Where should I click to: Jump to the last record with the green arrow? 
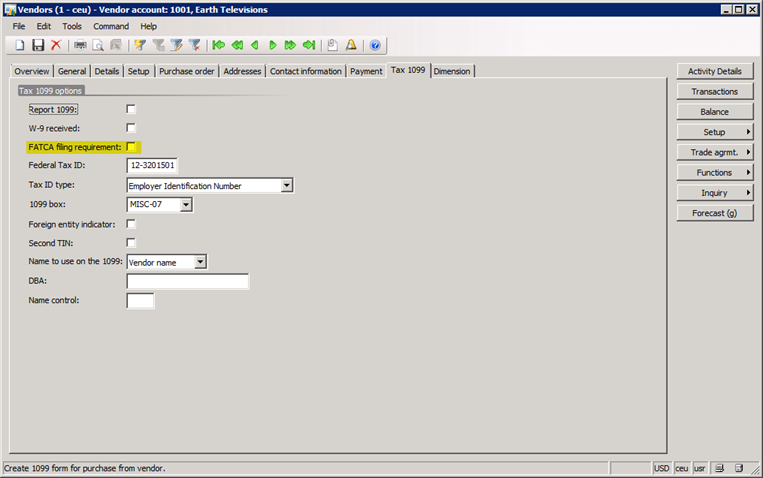(309, 45)
